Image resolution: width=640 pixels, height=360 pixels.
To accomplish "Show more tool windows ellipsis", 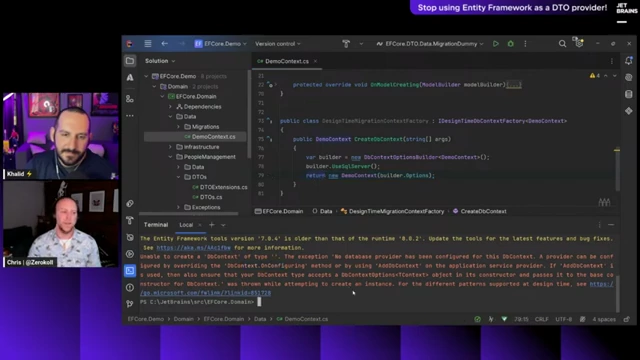I will (130, 116).
